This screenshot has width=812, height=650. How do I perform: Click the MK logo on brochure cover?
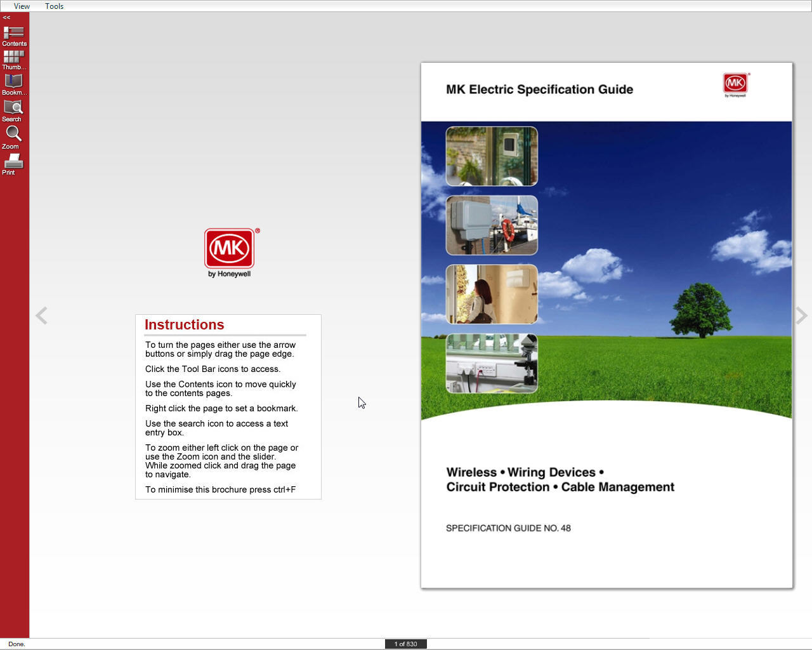click(x=736, y=84)
